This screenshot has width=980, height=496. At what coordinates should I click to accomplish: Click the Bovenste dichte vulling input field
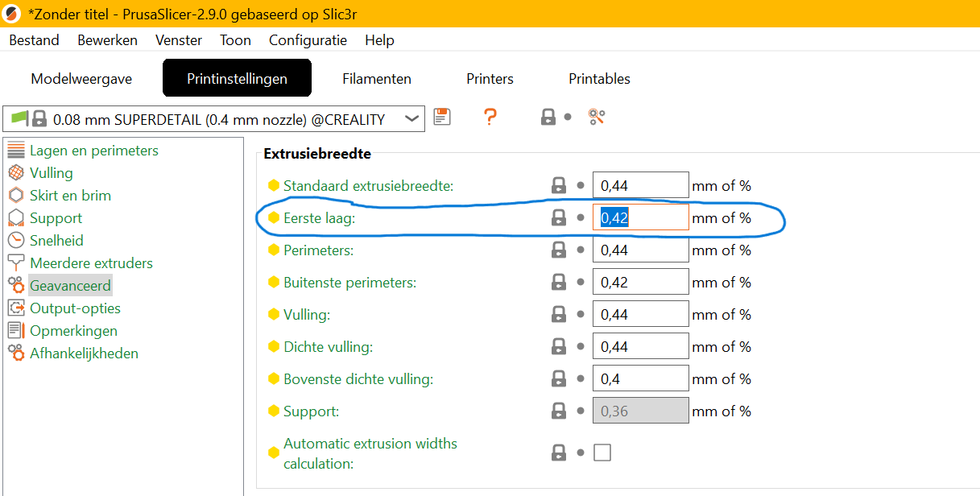(x=641, y=378)
